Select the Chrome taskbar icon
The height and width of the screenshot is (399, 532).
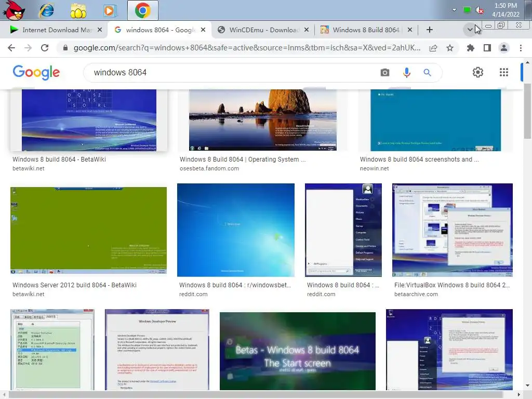tap(142, 10)
